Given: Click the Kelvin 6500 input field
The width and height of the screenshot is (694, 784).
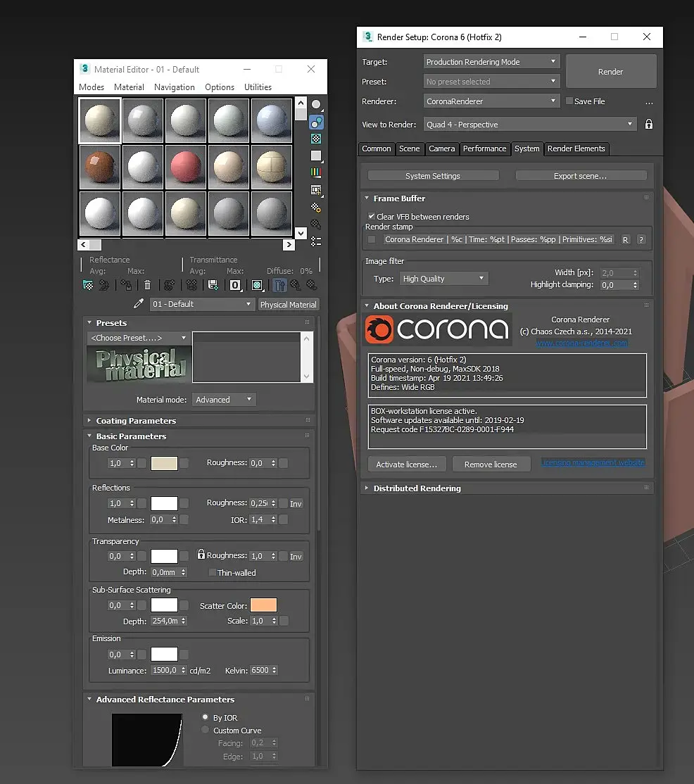Looking at the screenshot, I should click(x=260, y=670).
